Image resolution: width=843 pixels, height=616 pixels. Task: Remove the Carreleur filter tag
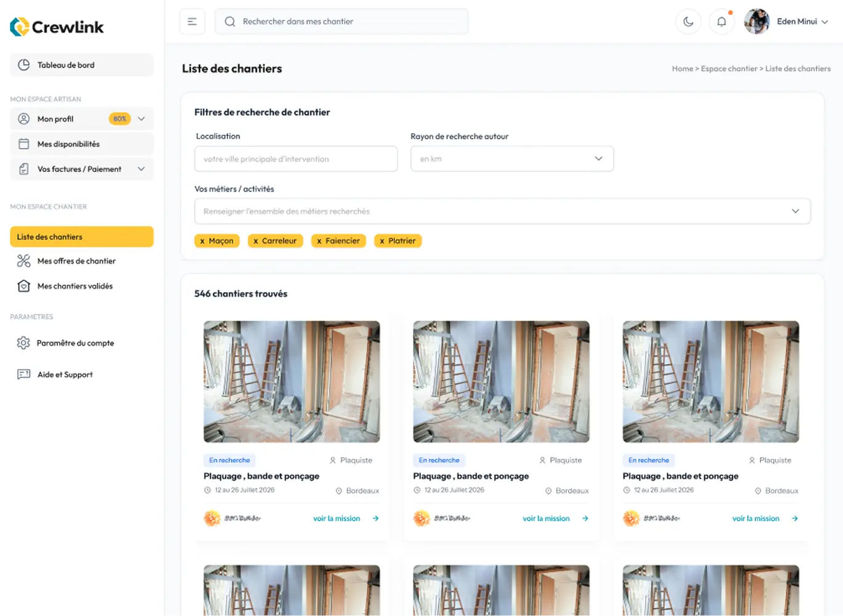click(x=256, y=241)
